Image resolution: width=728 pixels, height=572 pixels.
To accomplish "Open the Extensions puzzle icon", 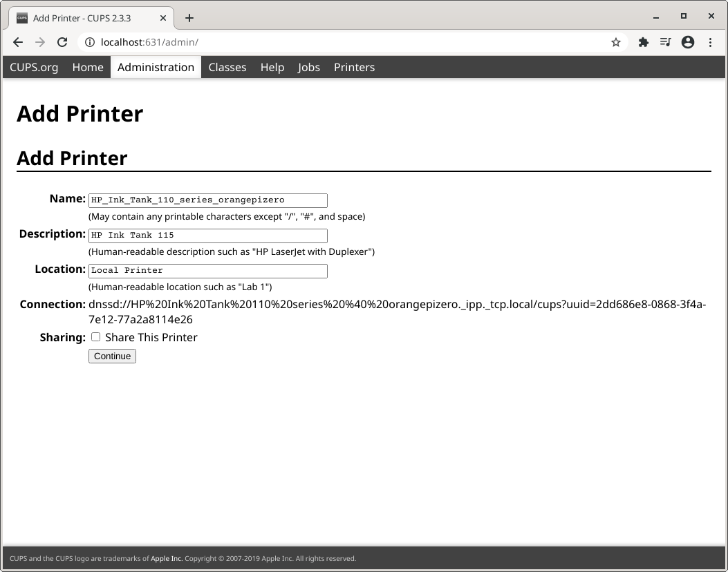I will pos(643,42).
